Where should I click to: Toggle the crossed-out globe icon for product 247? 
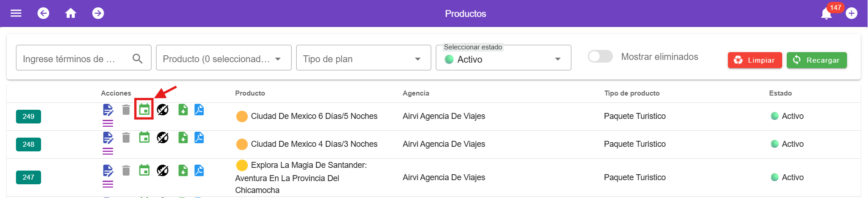163,171
